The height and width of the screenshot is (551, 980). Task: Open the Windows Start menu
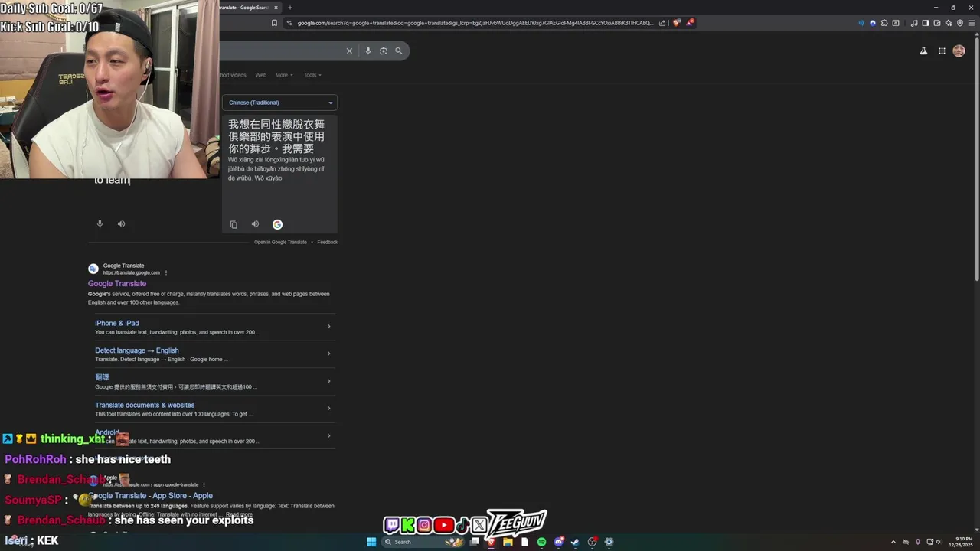coord(371,542)
